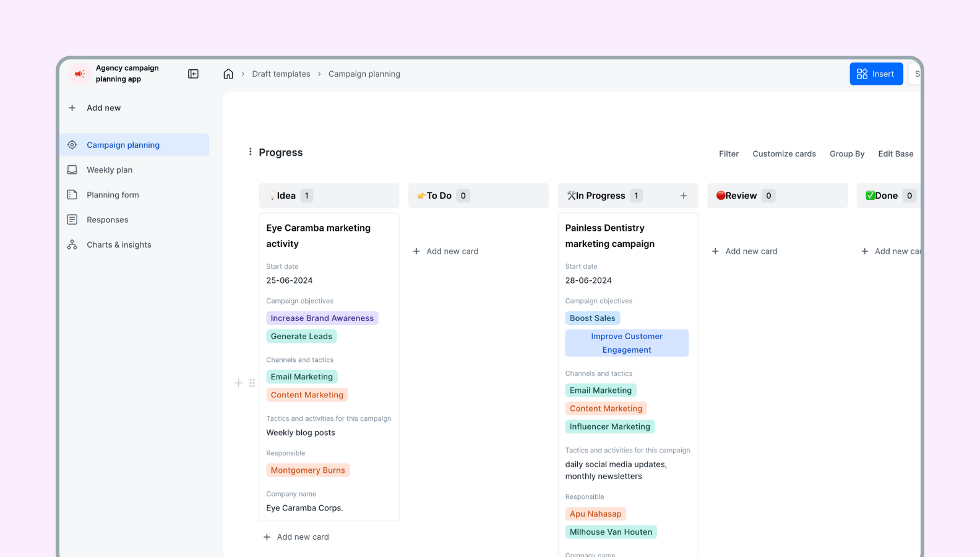Collapse the sidebar with the panel icon
Viewport: 980px width, 557px height.
click(x=193, y=74)
